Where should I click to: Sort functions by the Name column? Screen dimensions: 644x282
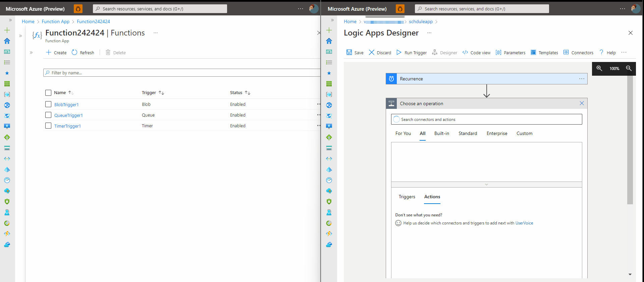[64, 93]
